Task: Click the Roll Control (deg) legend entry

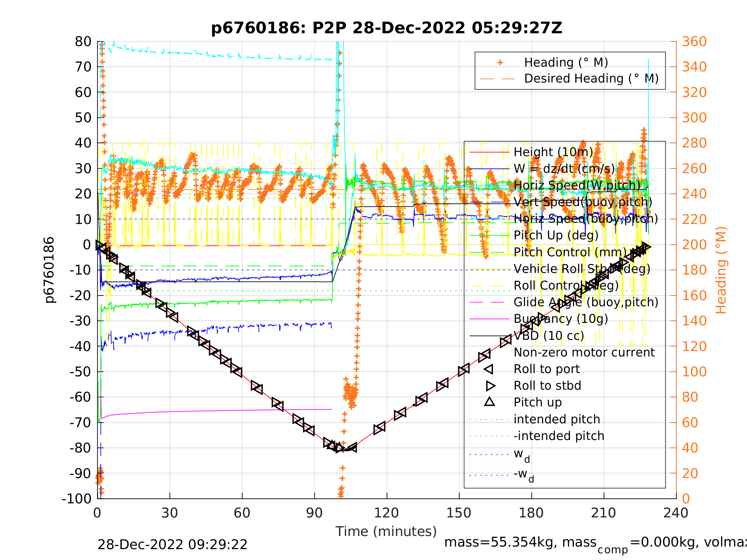Action: (x=566, y=285)
